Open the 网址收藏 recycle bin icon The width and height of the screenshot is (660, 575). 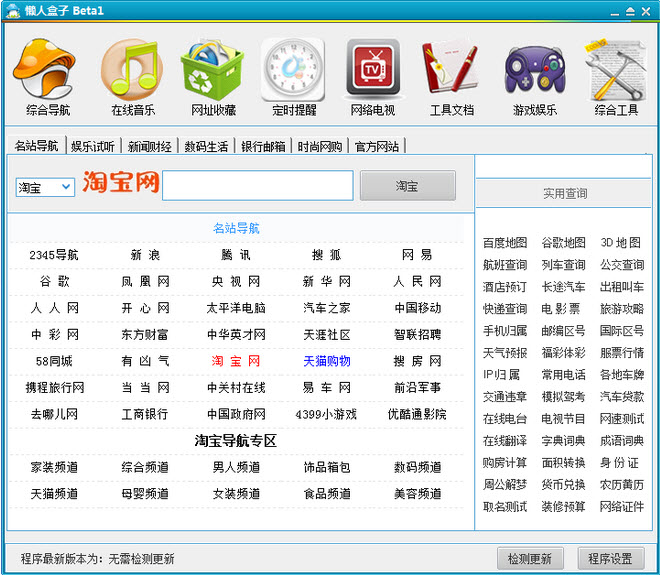point(212,69)
